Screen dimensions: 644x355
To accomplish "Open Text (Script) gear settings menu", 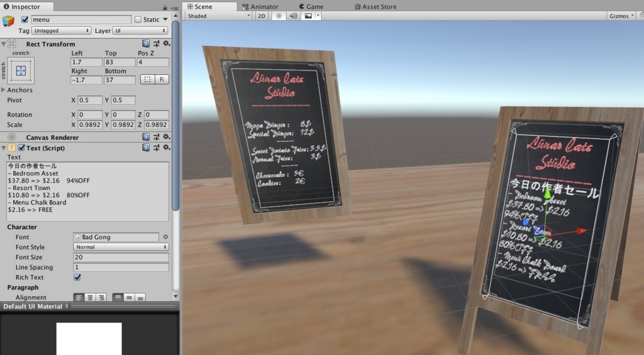I will point(166,147).
